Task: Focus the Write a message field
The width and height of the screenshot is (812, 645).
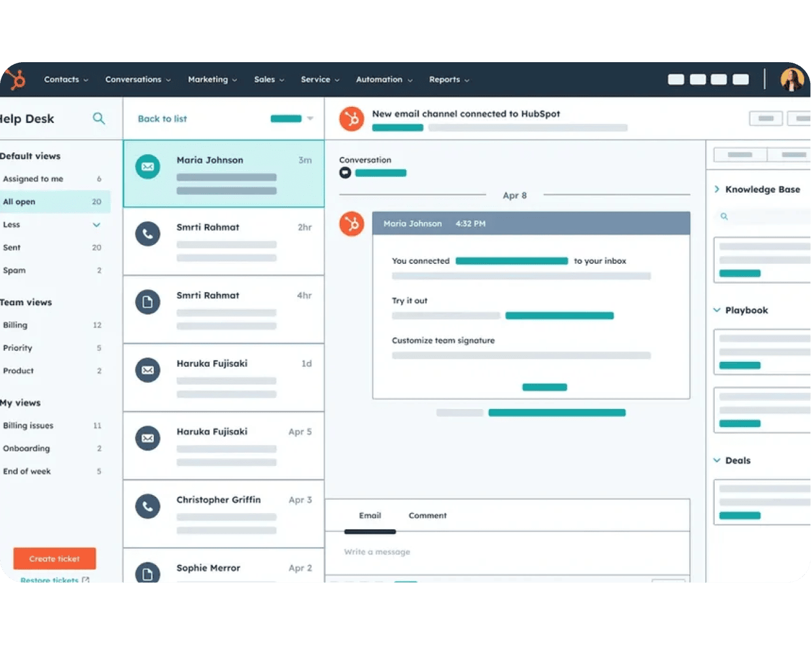Action: pos(507,552)
